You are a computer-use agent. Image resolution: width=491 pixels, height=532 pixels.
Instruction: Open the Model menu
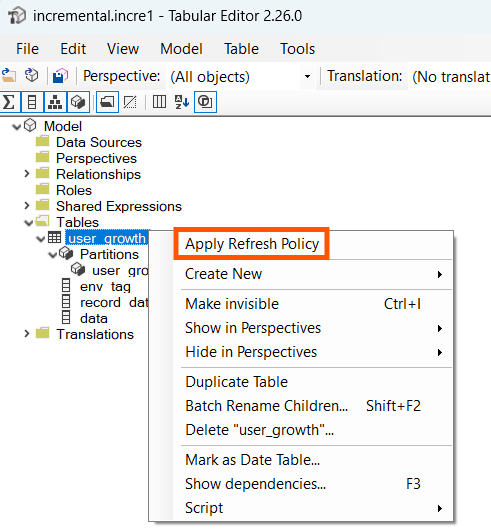click(x=181, y=49)
